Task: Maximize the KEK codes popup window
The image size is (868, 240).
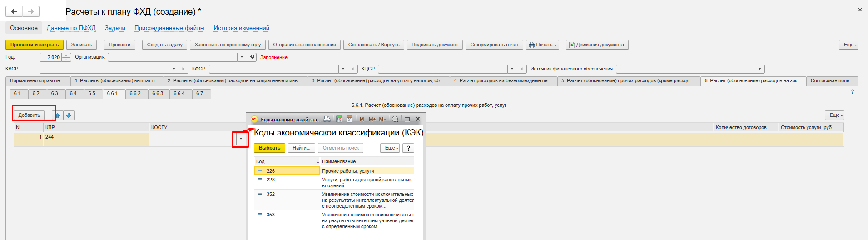Action: click(x=407, y=119)
